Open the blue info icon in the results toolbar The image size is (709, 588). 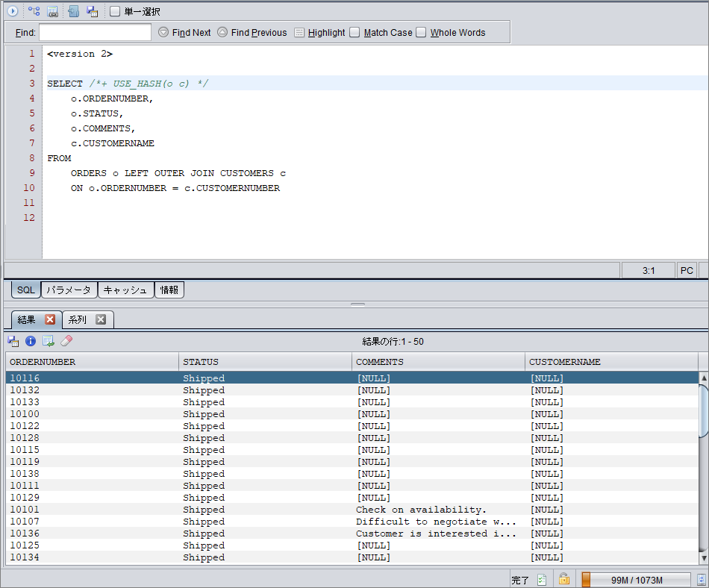click(x=31, y=341)
